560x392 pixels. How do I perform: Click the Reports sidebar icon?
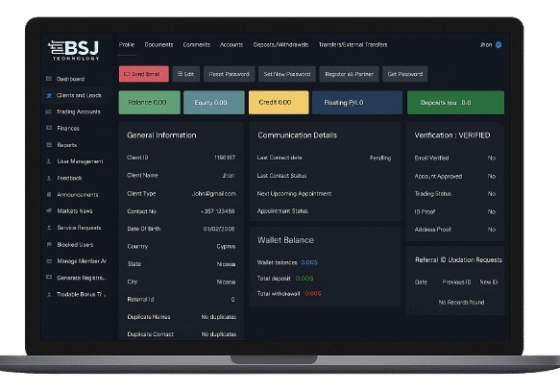coord(49,145)
